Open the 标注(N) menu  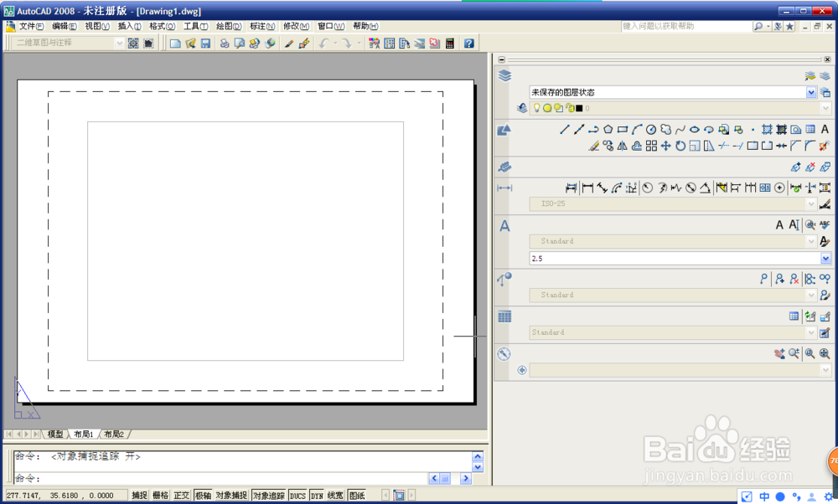click(x=261, y=26)
